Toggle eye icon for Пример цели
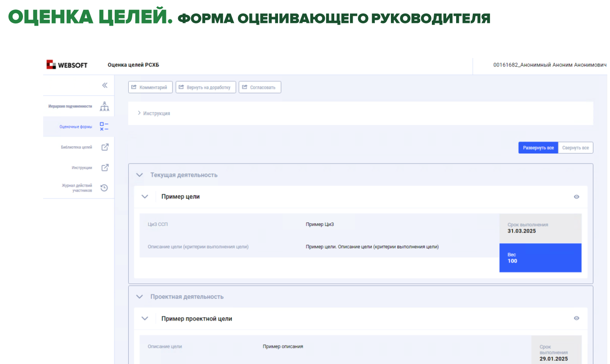This screenshot has height=364, width=610. (x=577, y=197)
